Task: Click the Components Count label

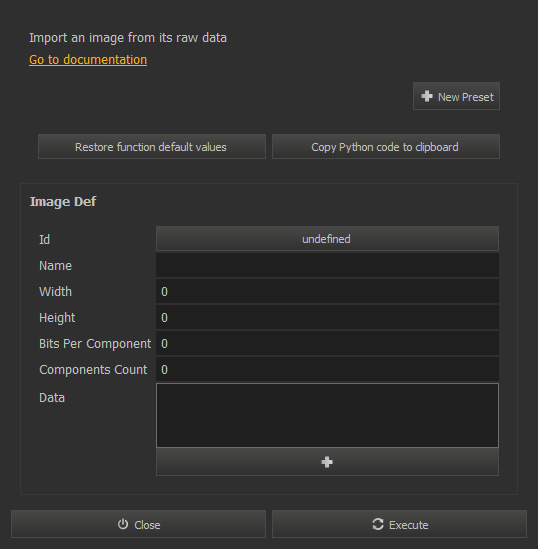Action: point(93,370)
